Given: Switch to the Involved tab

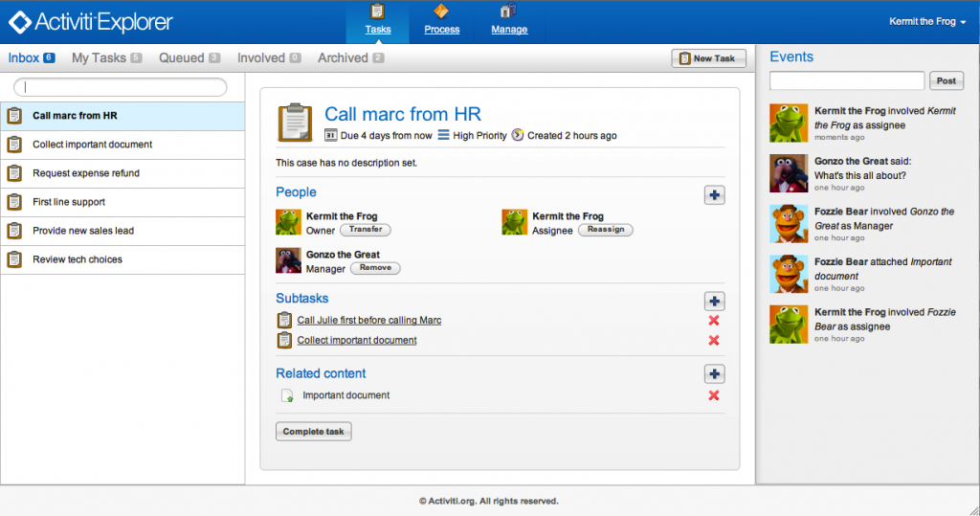Looking at the screenshot, I should click(x=269, y=58).
